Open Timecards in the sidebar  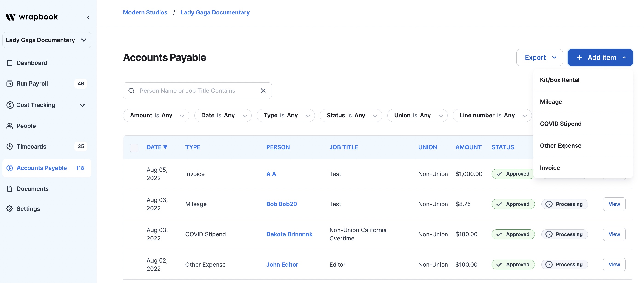[x=47, y=146]
